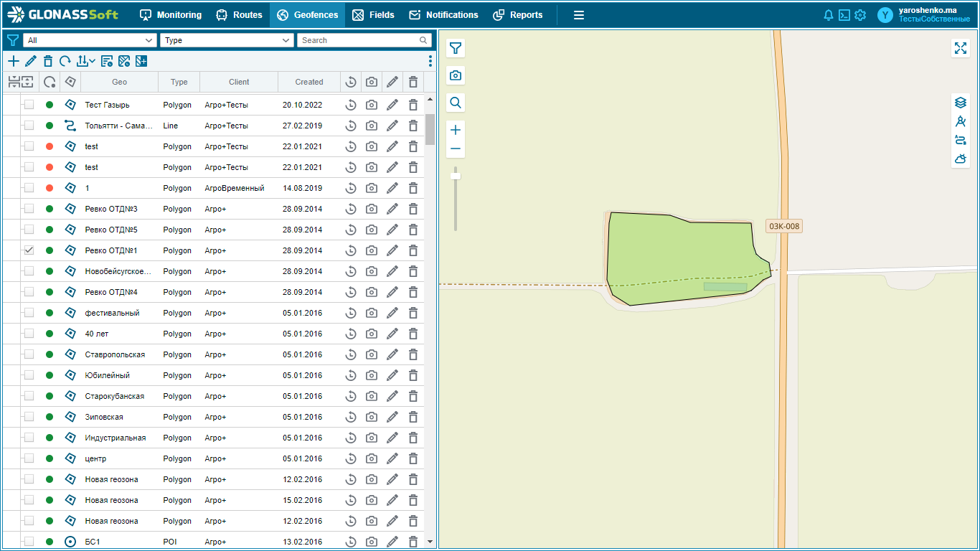Screen dimensions: 980x551
Task: Check the БС1 row checkbox
Action: click(x=29, y=542)
